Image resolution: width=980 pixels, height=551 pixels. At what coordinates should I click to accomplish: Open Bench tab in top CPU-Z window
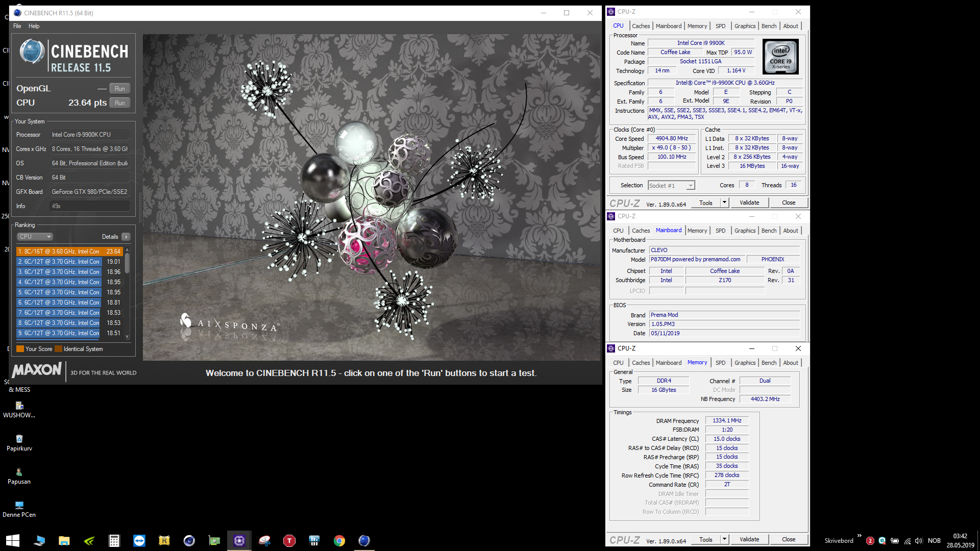[x=769, y=26]
